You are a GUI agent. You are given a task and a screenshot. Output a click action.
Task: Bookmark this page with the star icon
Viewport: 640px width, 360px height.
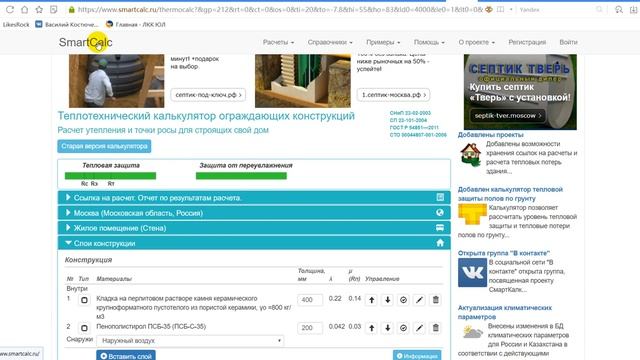click(39, 9)
